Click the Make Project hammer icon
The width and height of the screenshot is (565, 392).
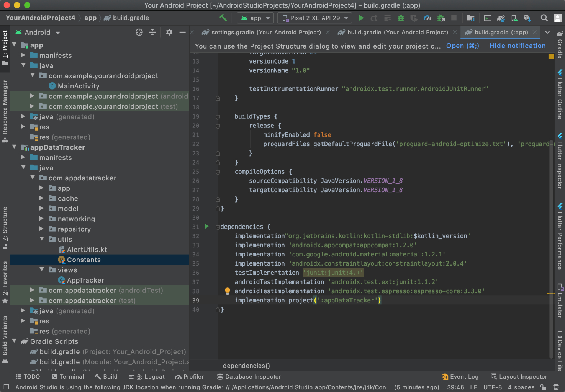(x=223, y=18)
